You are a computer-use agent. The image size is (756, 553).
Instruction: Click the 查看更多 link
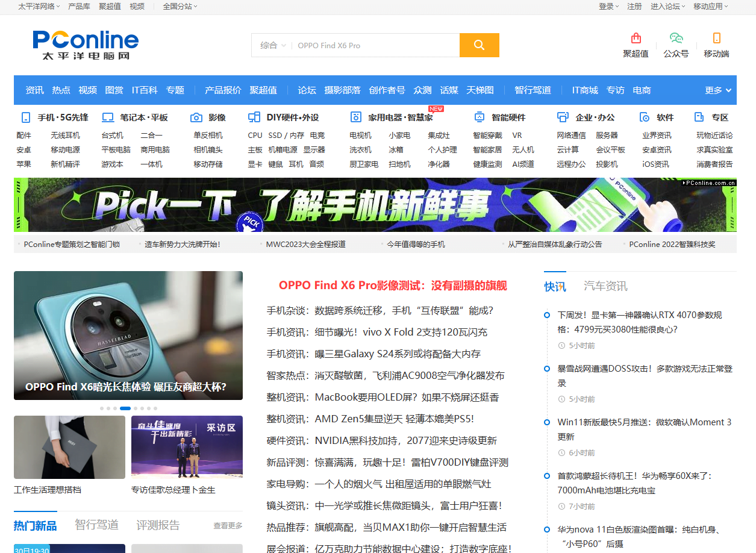click(228, 526)
